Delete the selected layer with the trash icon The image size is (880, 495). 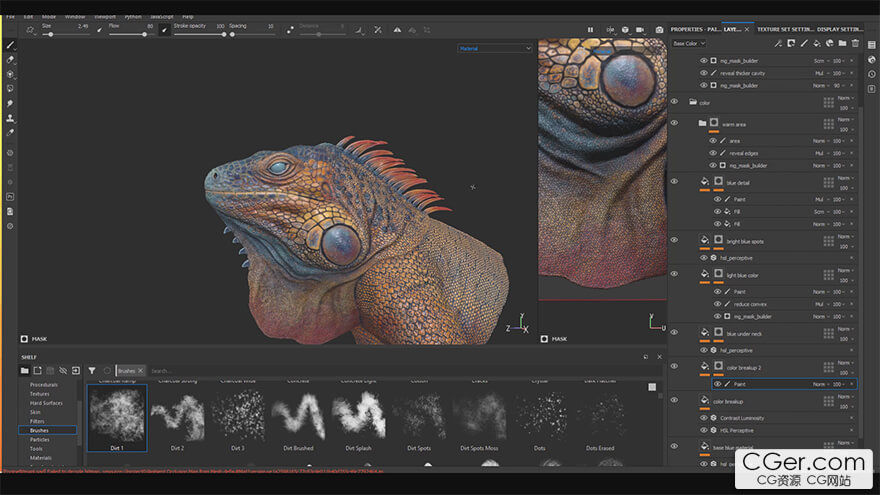point(855,43)
